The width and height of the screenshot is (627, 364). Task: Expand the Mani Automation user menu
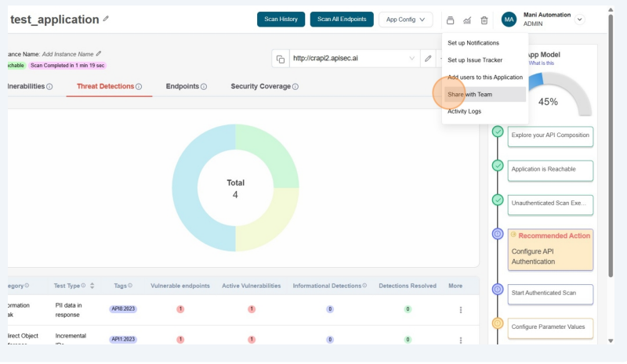pyautogui.click(x=580, y=20)
